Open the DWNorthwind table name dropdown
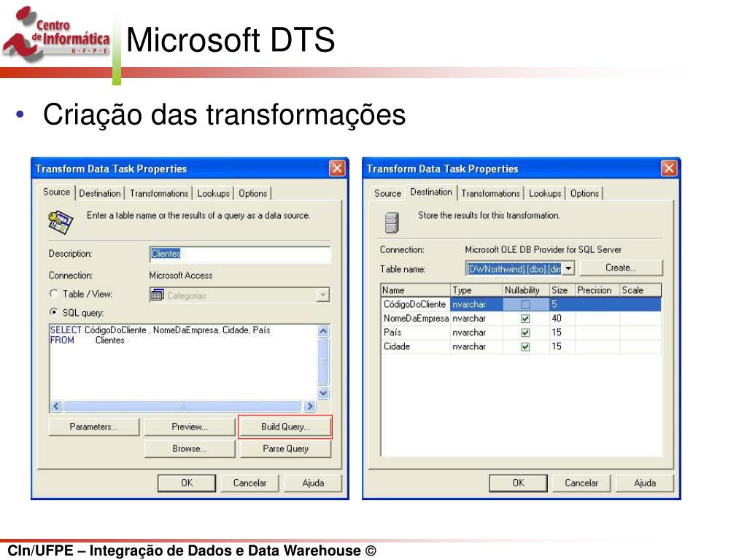This screenshot has height=560, width=747. [569, 268]
